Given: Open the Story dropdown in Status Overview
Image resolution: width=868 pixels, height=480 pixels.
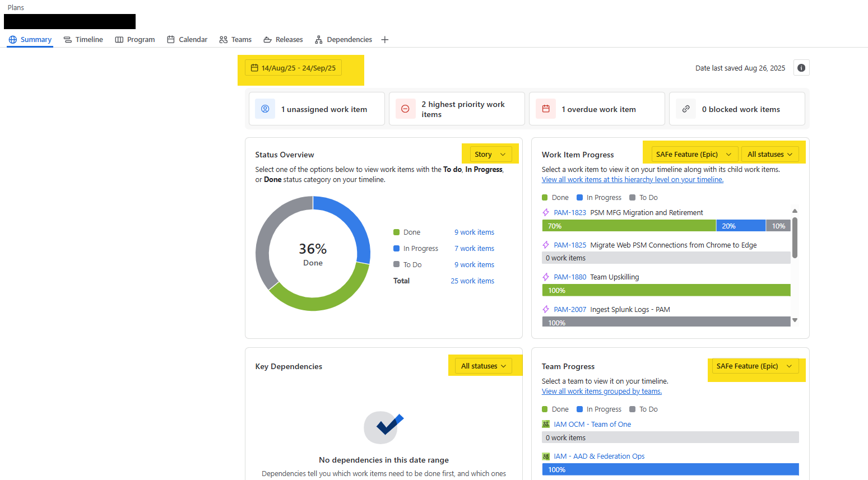Looking at the screenshot, I should pyautogui.click(x=490, y=154).
